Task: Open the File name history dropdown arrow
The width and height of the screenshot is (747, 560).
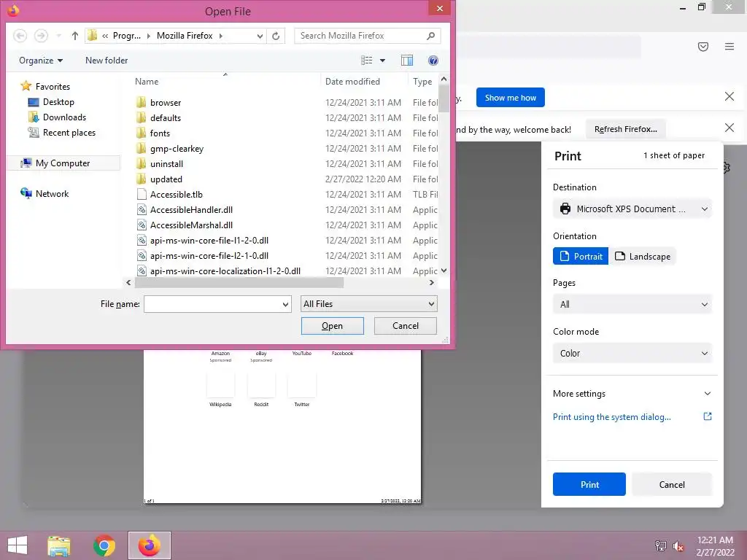Action: click(x=285, y=304)
